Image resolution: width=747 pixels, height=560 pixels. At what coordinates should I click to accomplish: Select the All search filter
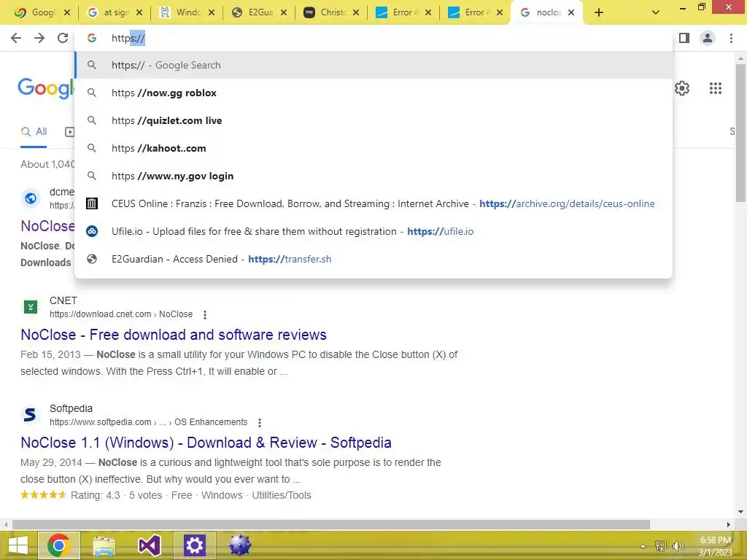[x=34, y=132]
